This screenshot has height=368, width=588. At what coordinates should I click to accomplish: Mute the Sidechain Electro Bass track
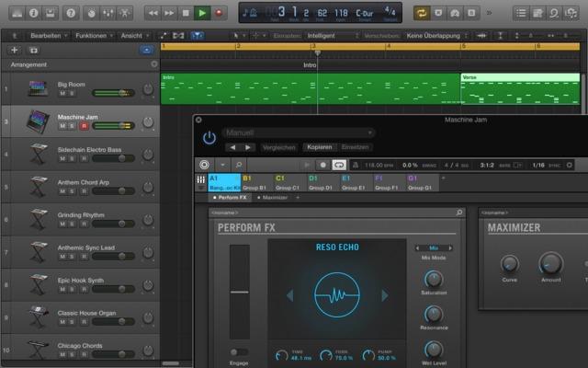(62, 158)
